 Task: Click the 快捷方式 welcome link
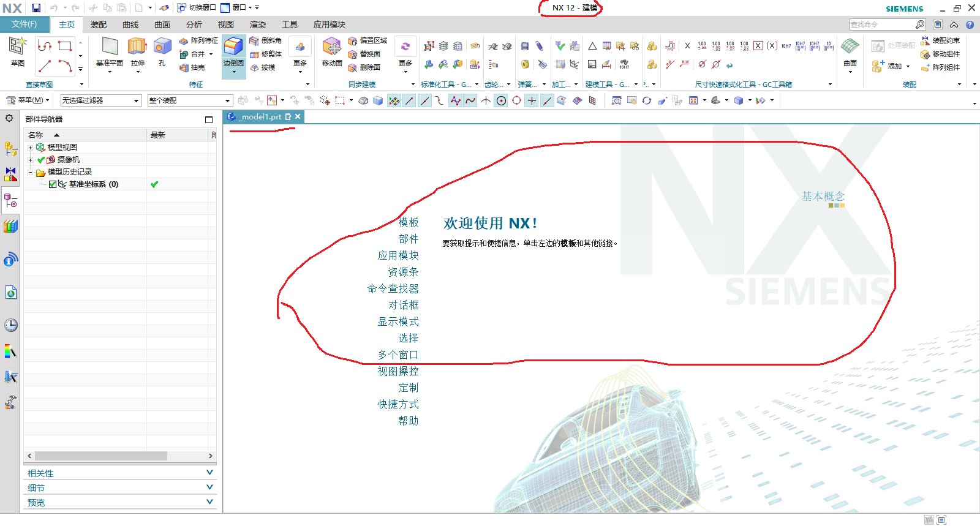point(398,404)
